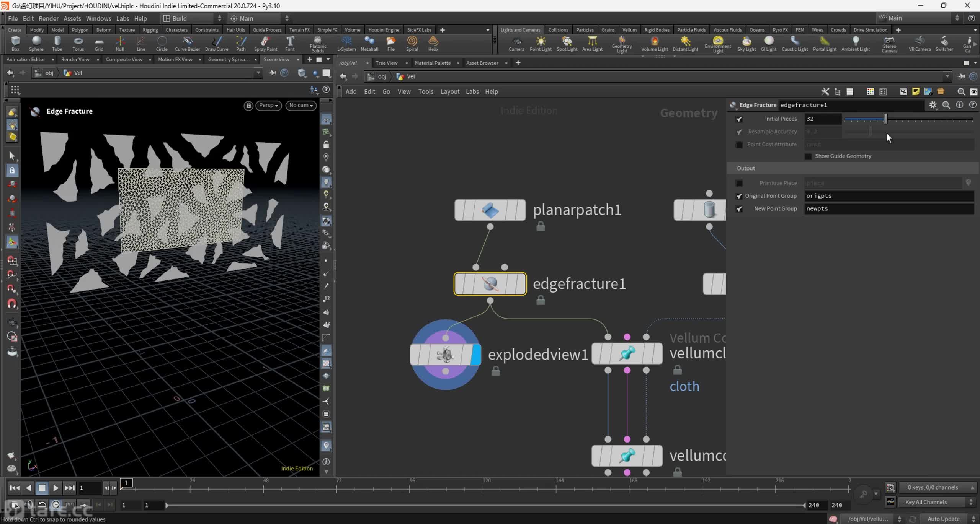Select the planarpatch1 node
This screenshot has height=524, width=980.
coord(490,210)
